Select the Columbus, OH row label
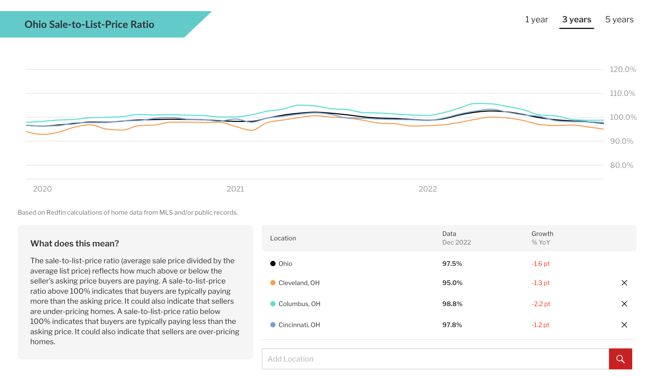This screenshot has width=660, height=377. coord(299,304)
